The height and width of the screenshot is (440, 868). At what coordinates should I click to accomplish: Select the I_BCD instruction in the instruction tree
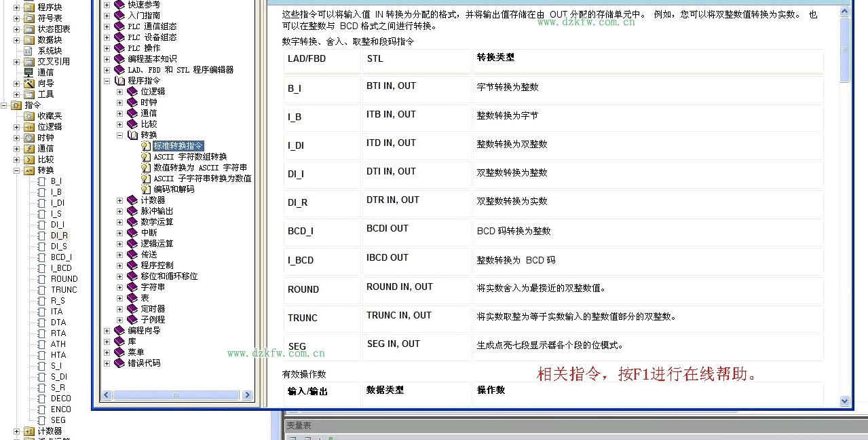61,268
